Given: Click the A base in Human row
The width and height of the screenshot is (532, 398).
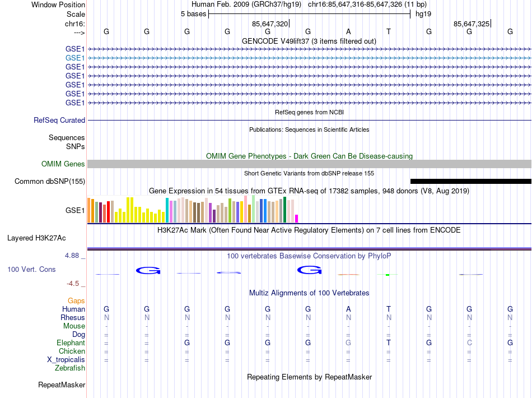Looking at the screenshot, I should (x=348, y=309).
